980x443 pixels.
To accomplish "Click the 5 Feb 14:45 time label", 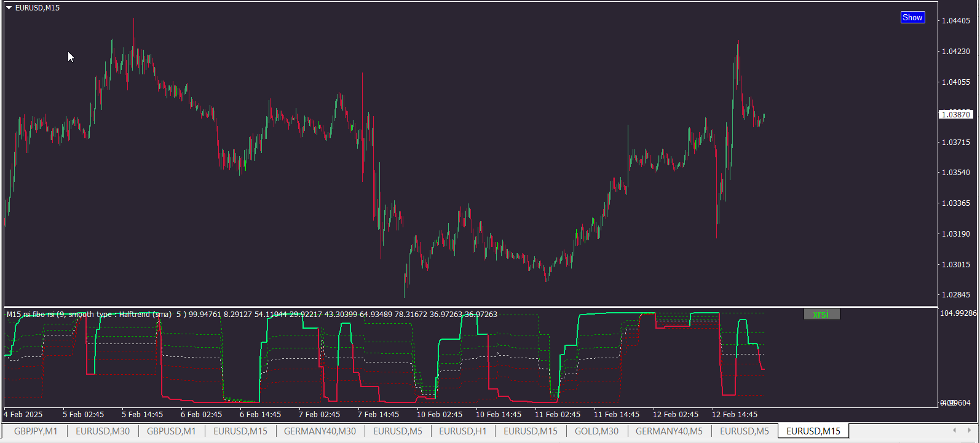I will (x=142, y=415).
